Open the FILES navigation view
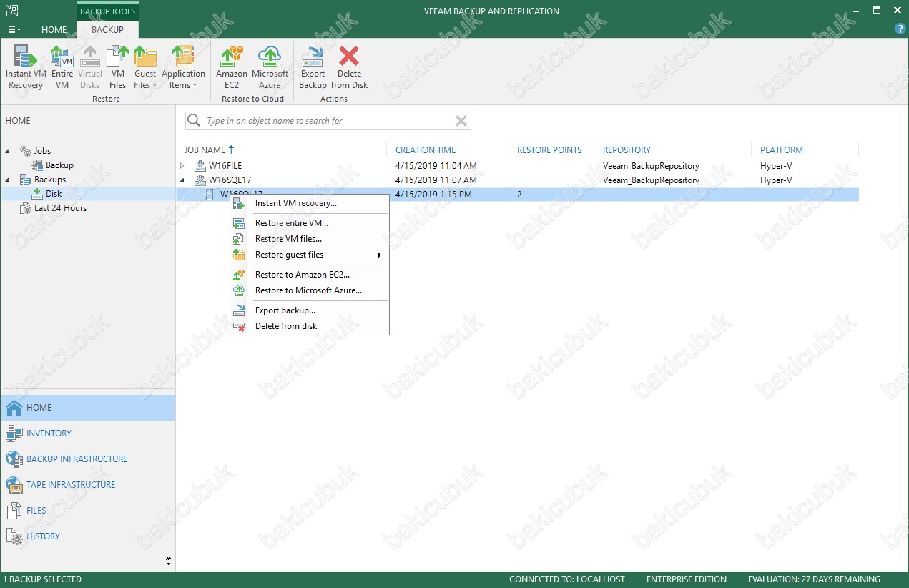 87,511
